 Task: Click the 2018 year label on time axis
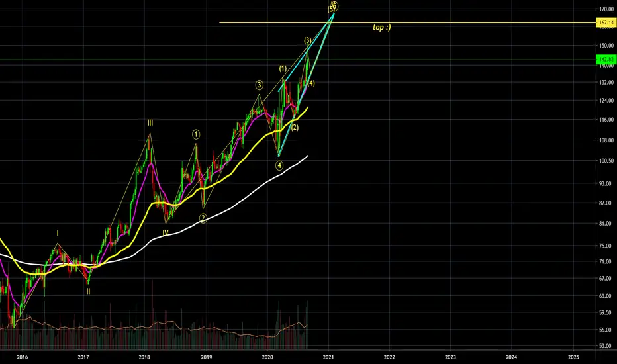pyautogui.click(x=144, y=357)
